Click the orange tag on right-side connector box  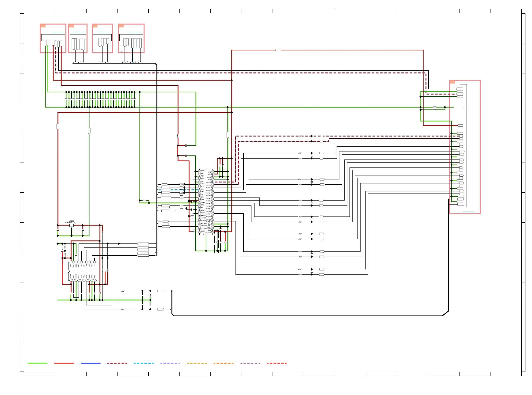452,82
